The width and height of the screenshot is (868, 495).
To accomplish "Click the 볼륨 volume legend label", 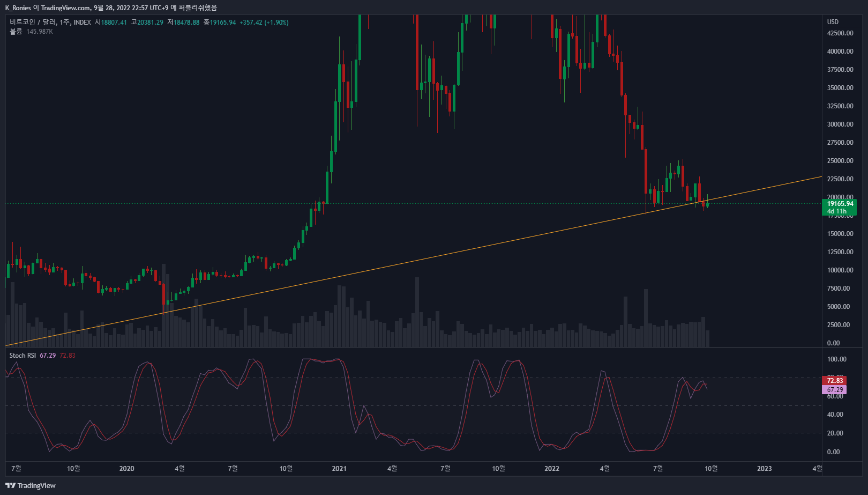I will pos(16,32).
